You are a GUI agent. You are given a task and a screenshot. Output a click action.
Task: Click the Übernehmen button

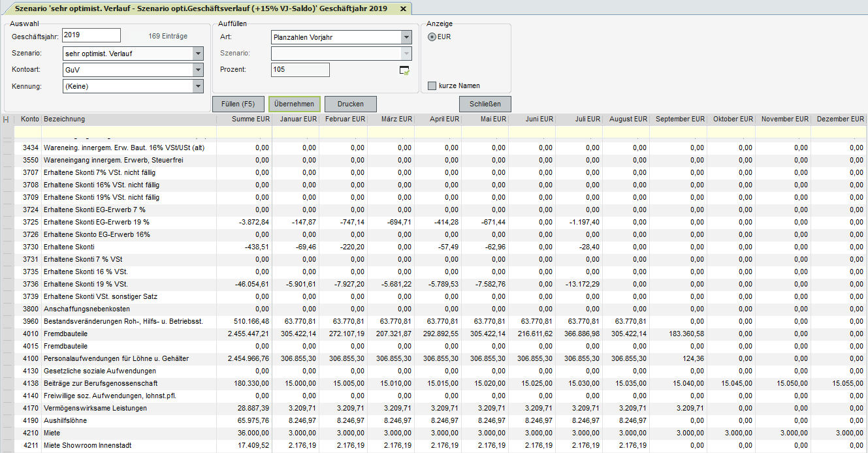point(295,104)
